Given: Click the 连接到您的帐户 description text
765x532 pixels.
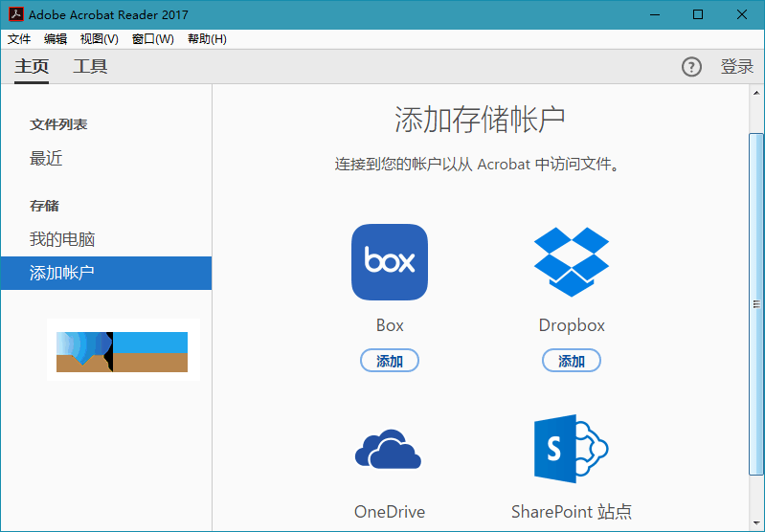Looking at the screenshot, I should pyautogui.click(x=477, y=165).
